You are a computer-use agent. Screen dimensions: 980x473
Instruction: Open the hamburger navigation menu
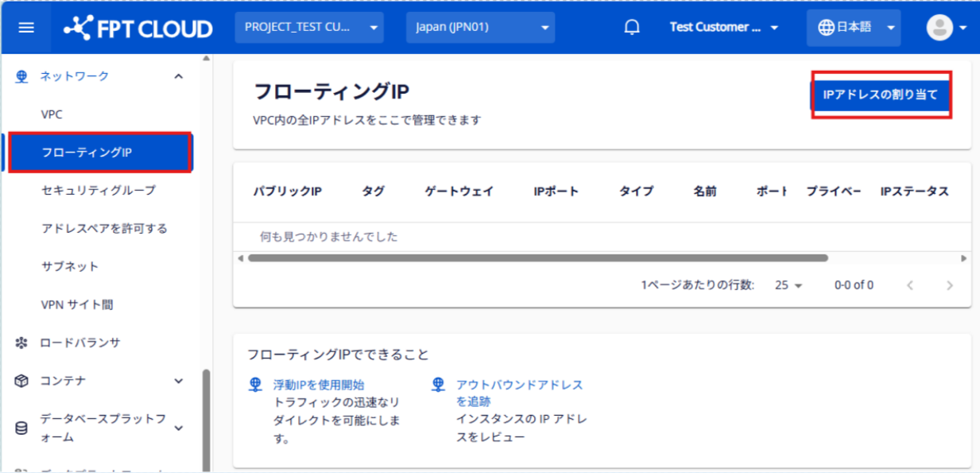[26, 28]
